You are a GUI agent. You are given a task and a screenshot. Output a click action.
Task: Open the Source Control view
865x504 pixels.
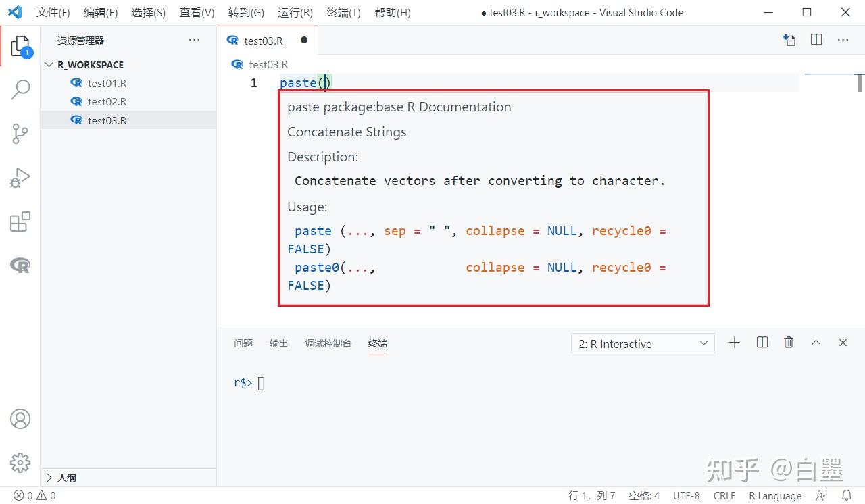(x=20, y=133)
